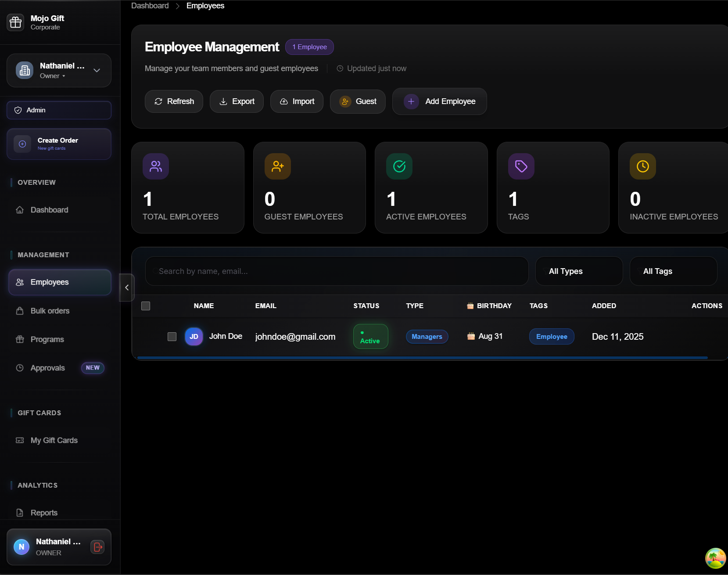
Task: Click the TYPE column header
Action: tap(415, 306)
